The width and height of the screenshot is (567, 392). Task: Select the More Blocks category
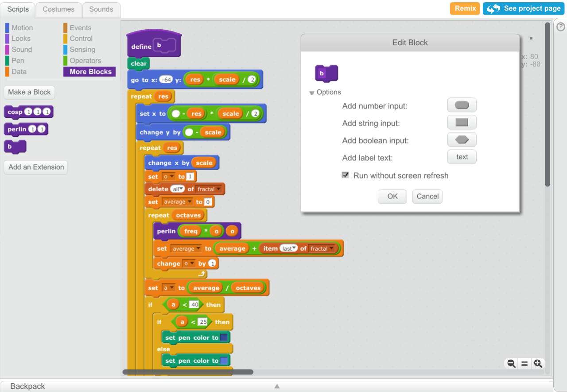[89, 72]
